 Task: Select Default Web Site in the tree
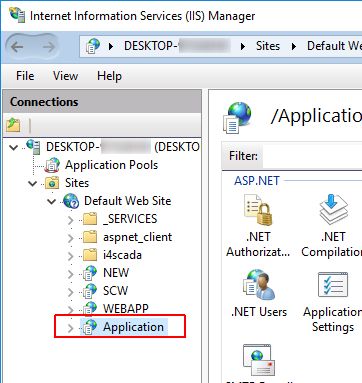(x=128, y=201)
